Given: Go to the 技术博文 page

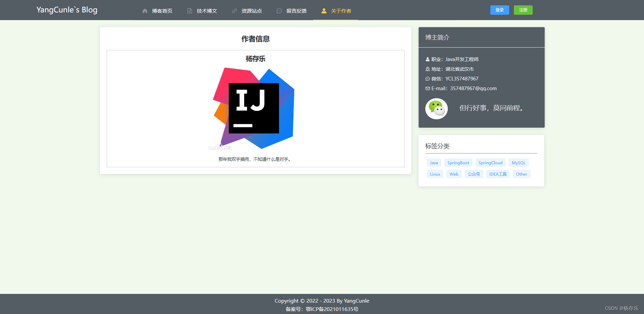Looking at the screenshot, I should click(202, 11).
